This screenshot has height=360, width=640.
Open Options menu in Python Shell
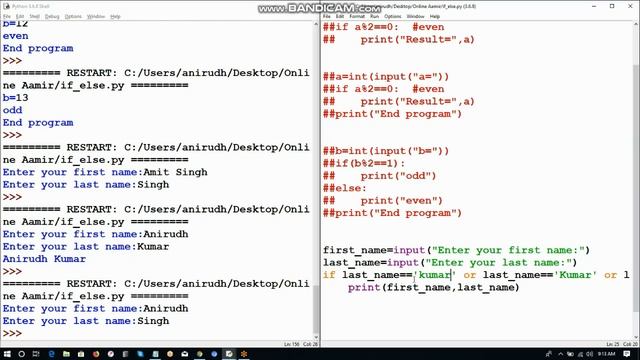[73, 16]
